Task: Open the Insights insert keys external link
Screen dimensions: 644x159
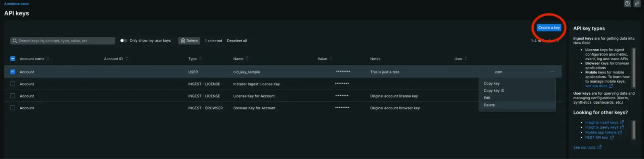Action: (x=601, y=122)
